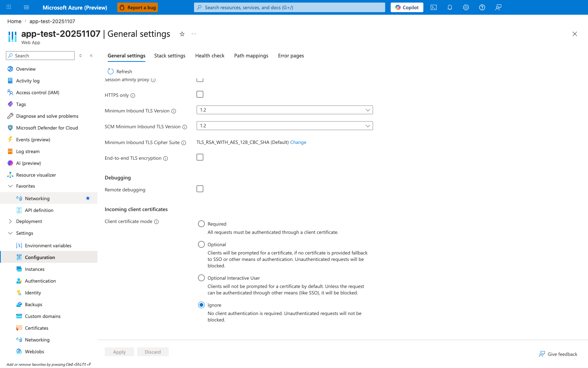Switch to General settings tab
588x368 pixels.
point(126,56)
